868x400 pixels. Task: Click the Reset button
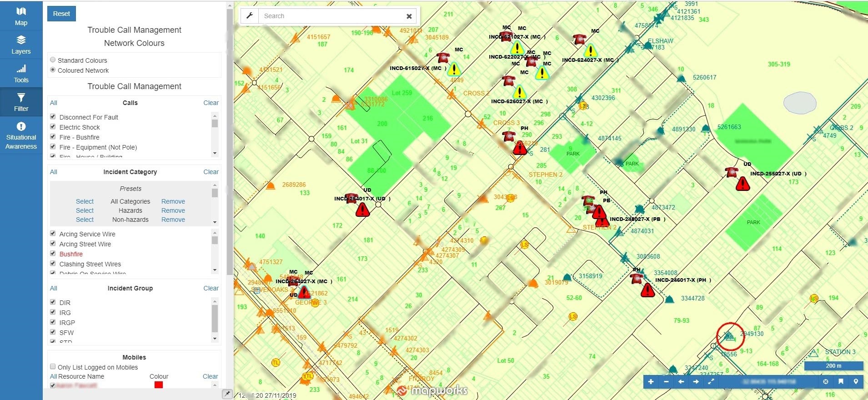click(x=61, y=14)
